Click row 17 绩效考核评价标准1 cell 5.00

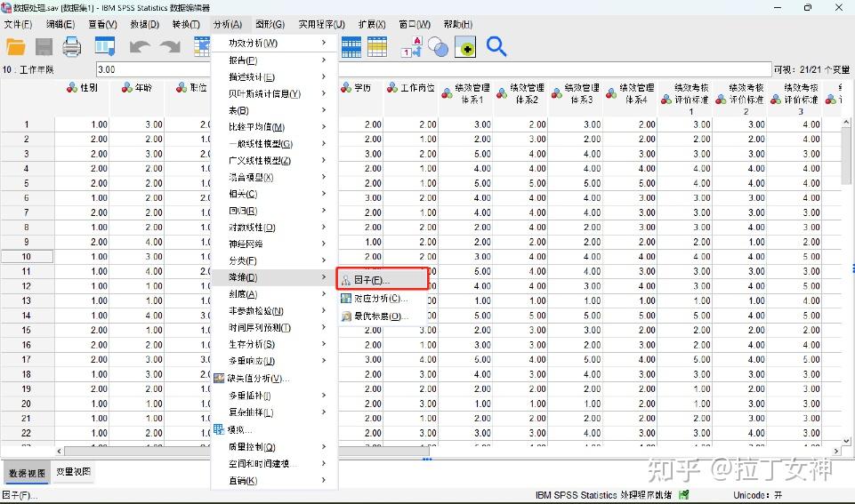tap(685, 360)
